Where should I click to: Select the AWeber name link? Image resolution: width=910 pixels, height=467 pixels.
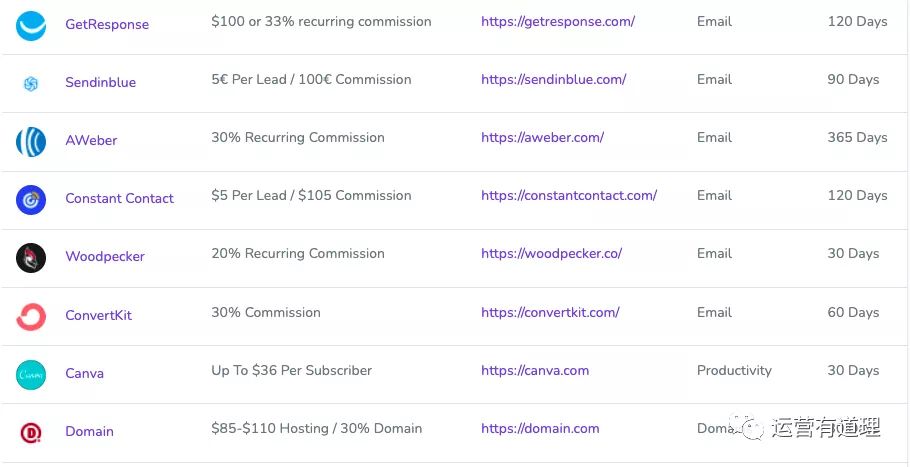[x=91, y=140]
